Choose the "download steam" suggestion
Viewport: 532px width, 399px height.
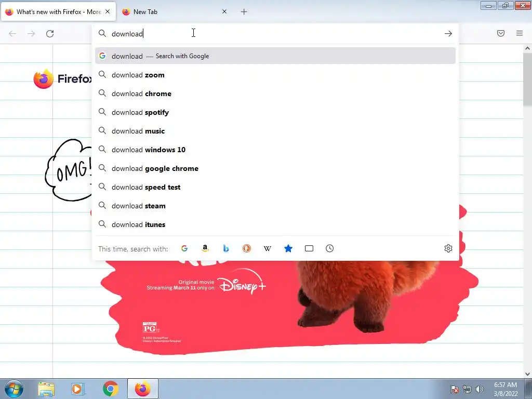click(275, 206)
